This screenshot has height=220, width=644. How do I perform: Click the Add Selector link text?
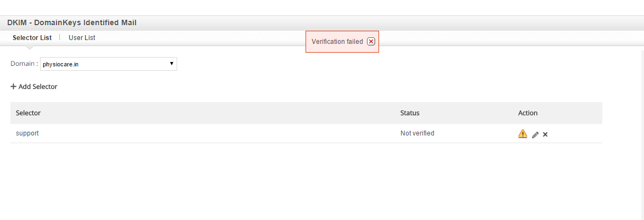pos(38,87)
